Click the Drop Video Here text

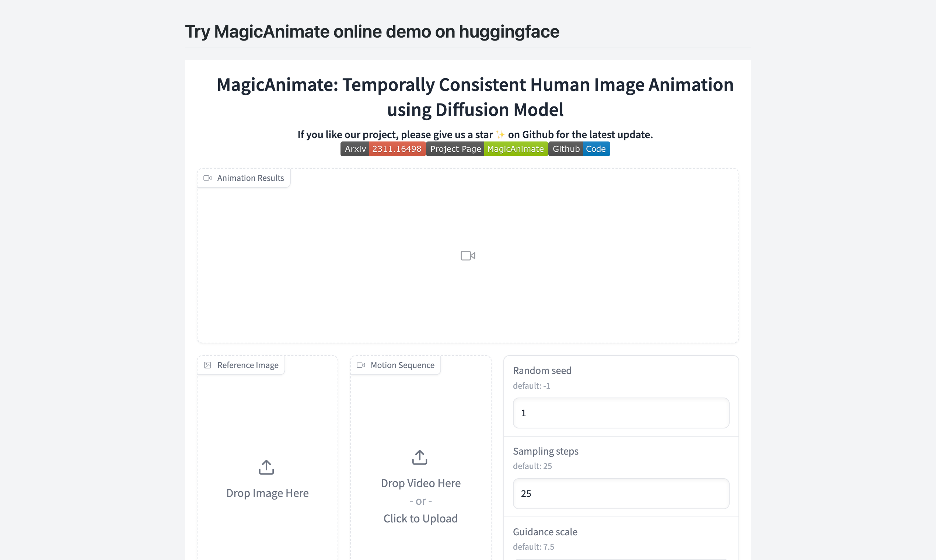(420, 483)
